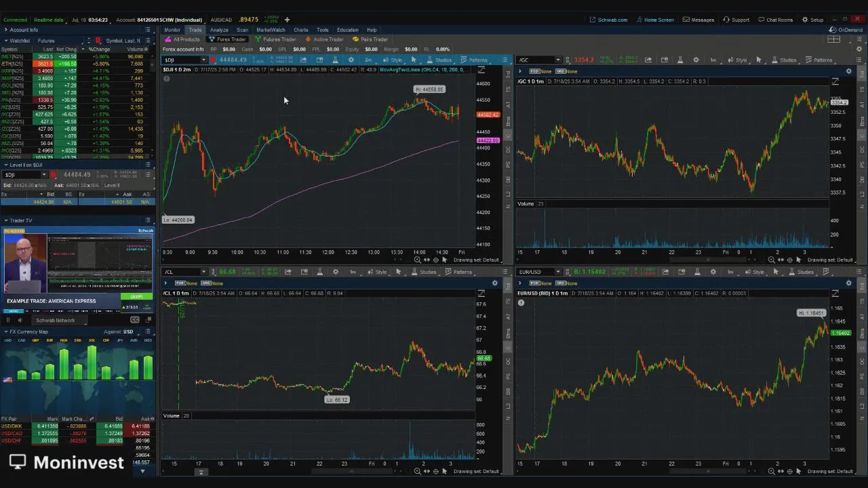Collapse the Account Info panel

[x=5, y=30]
